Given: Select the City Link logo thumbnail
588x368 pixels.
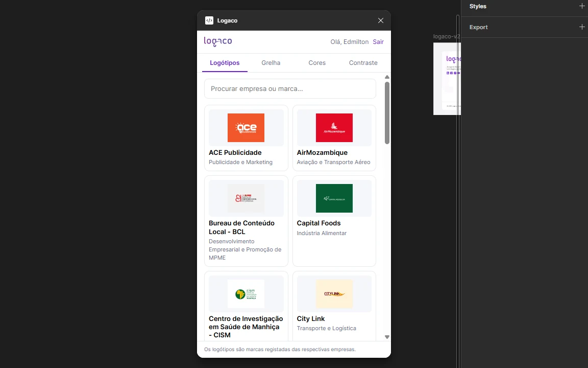Looking at the screenshot, I should [x=334, y=294].
